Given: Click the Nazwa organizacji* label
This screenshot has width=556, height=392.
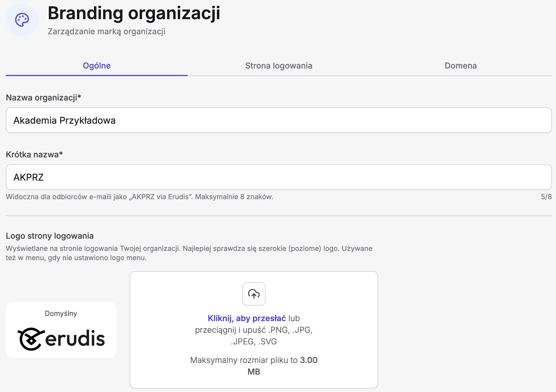Looking at the screenshot, I should 43,98.
